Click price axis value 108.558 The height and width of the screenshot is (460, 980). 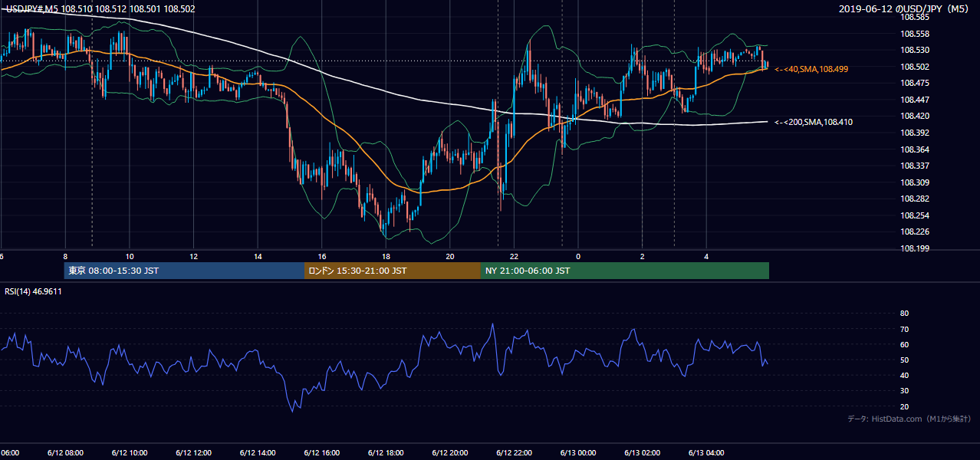pos(915,34)
